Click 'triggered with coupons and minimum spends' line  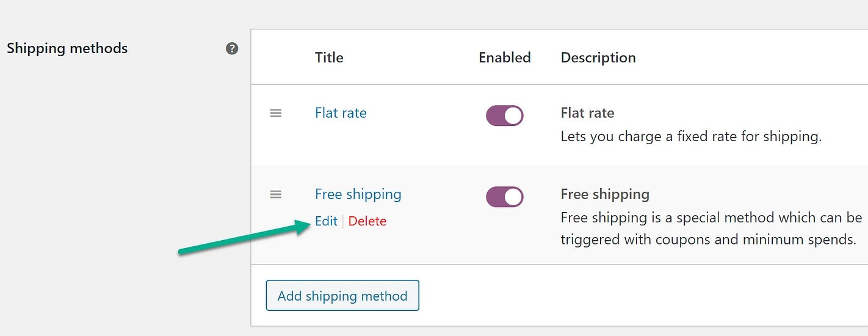coord(708,239)
